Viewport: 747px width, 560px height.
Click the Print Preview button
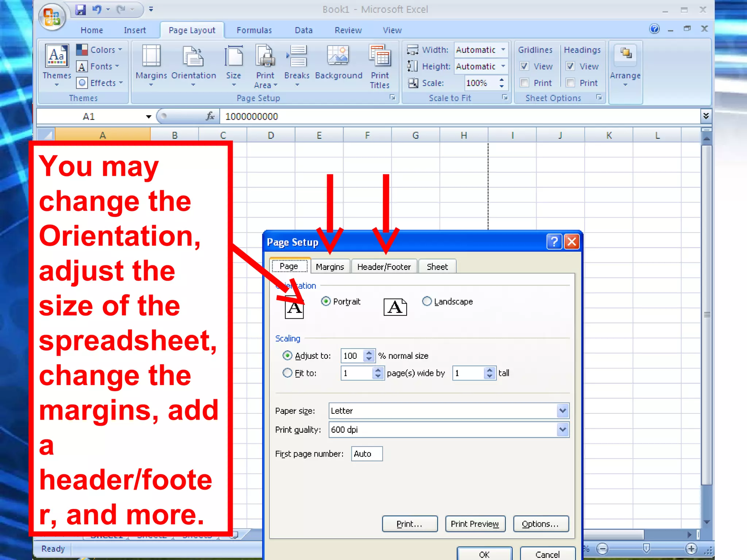tap(475, 524)
